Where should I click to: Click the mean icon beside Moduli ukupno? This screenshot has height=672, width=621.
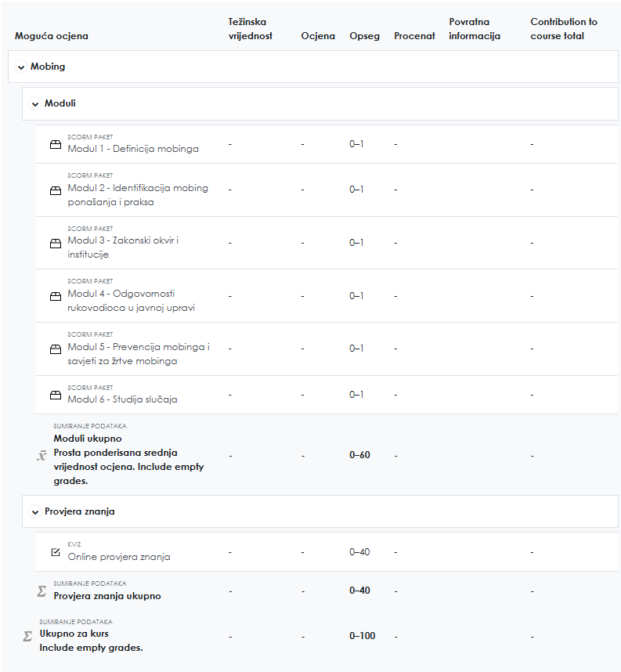tap(42, 455)
